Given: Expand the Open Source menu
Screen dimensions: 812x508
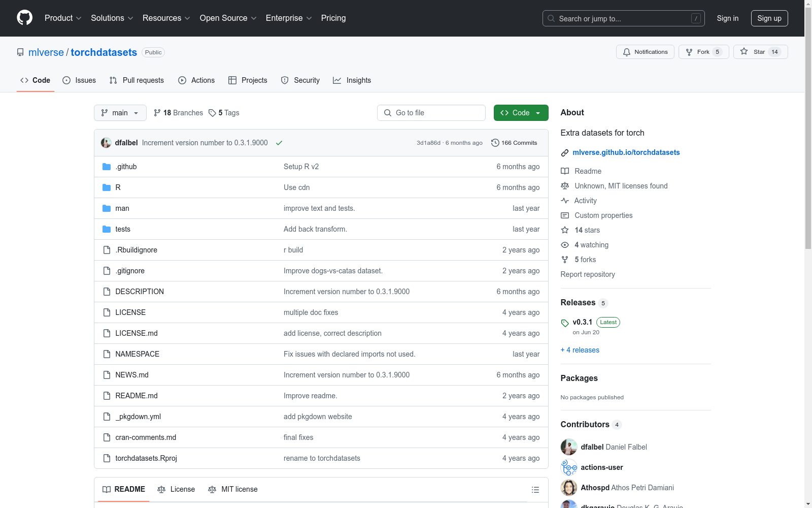Looking at the screenshot, I should 228,18.
